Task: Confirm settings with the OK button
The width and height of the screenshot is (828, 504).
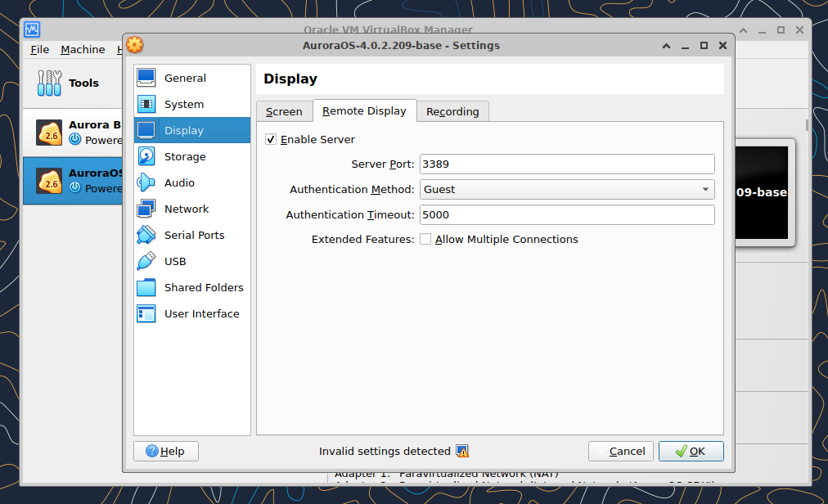Action: 691,451
